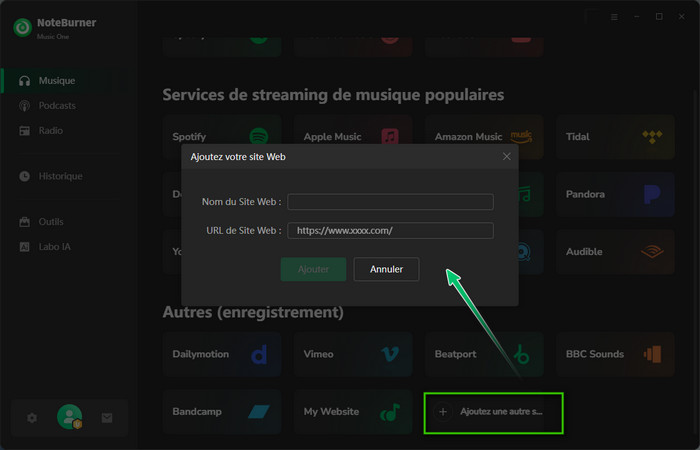Click the Dailymotion d logo icon

point(259,354)
